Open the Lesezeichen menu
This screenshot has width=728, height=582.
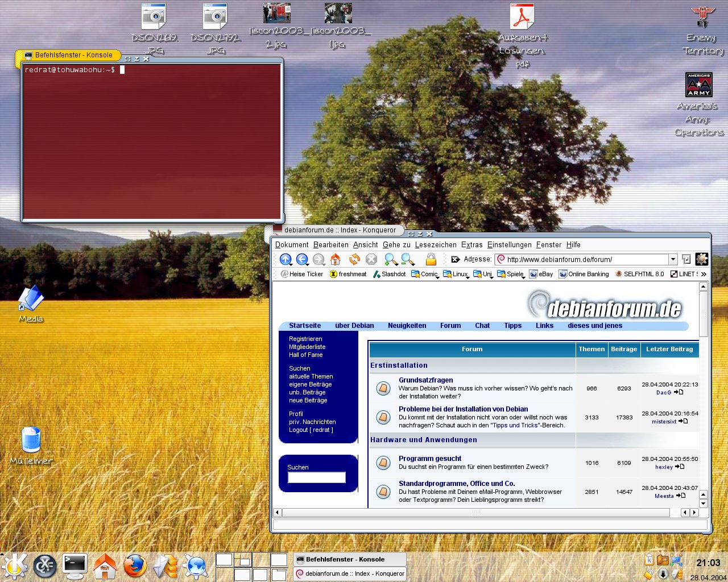pos(435,245)
